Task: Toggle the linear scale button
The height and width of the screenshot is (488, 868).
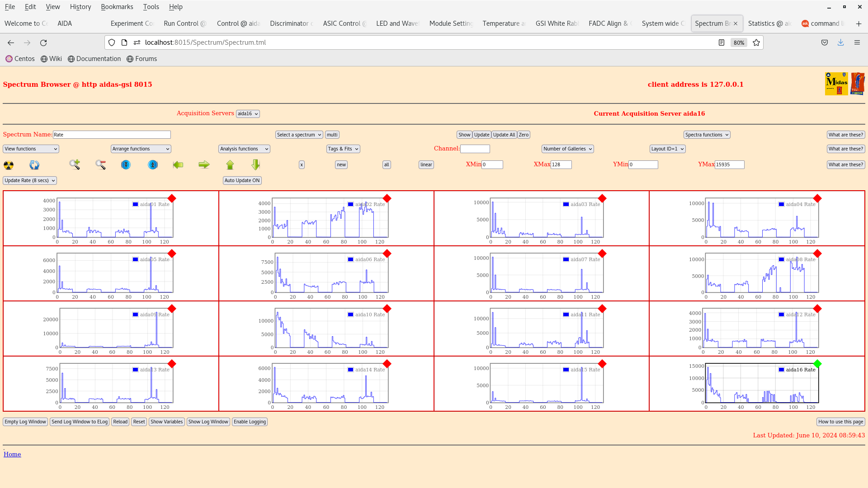Action: [426, 165]
